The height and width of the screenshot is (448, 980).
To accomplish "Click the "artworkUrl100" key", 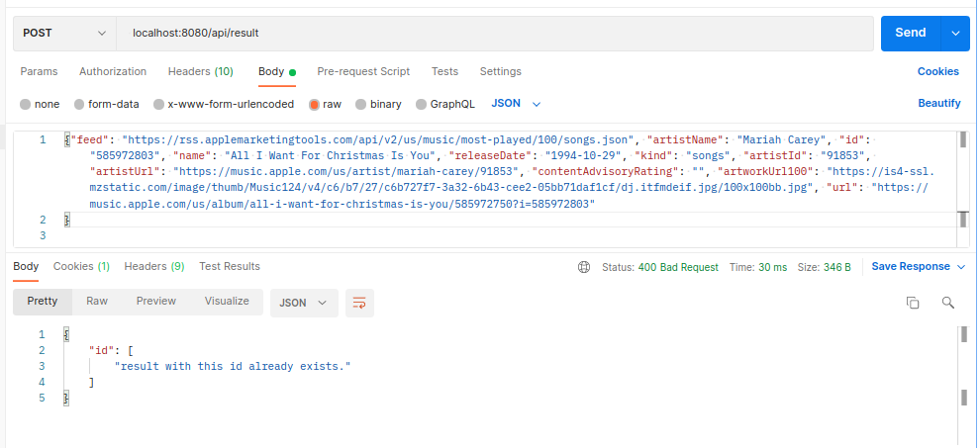I will (767, 172).
